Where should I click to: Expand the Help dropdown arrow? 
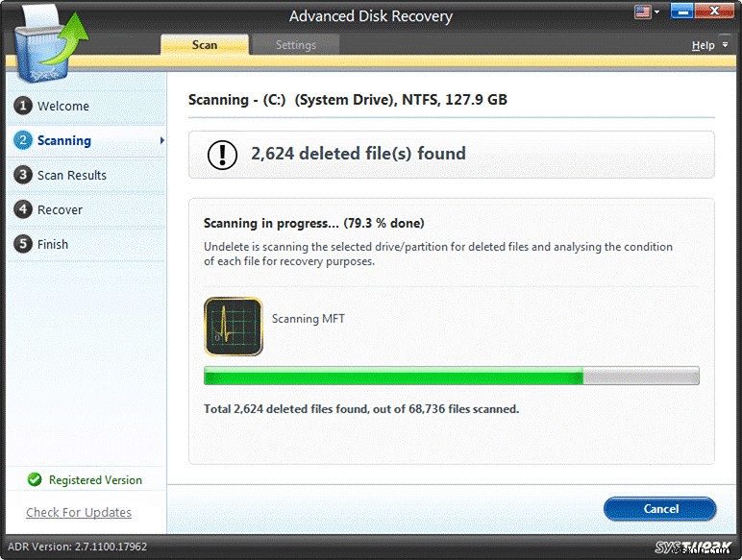(x=725, y=45)
